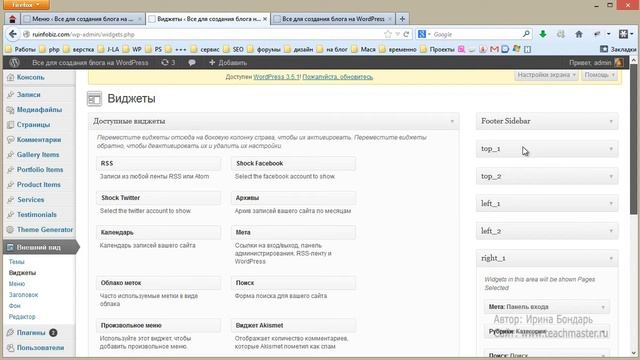The width and height of the screenshot is (640, 360).
Task: Select the Архивы widget
Action: coord(293,198)
